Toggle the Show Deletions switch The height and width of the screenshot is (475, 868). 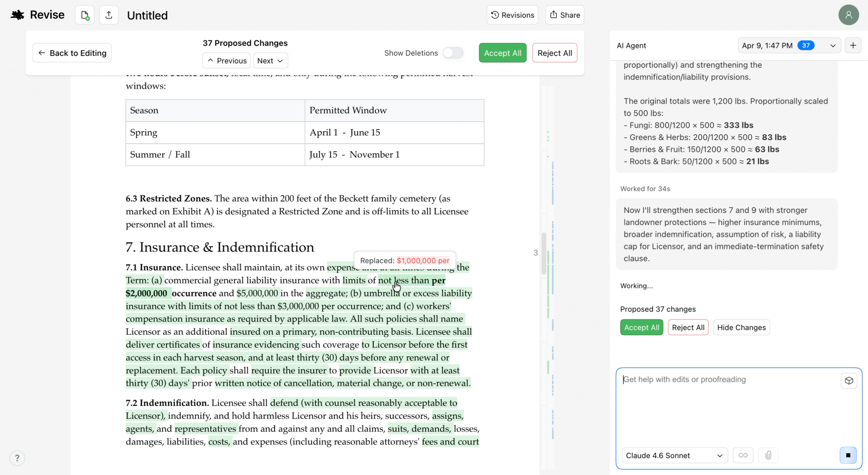453,53
